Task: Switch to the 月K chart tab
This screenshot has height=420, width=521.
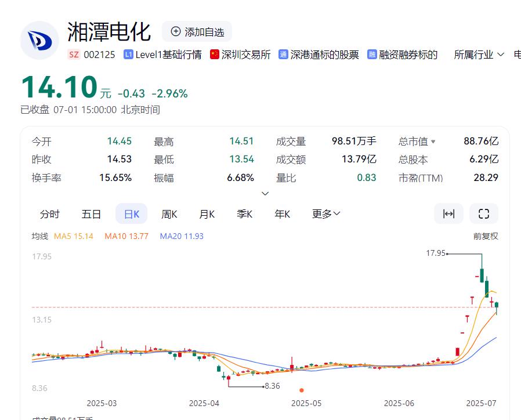Action: pos(207,214)
